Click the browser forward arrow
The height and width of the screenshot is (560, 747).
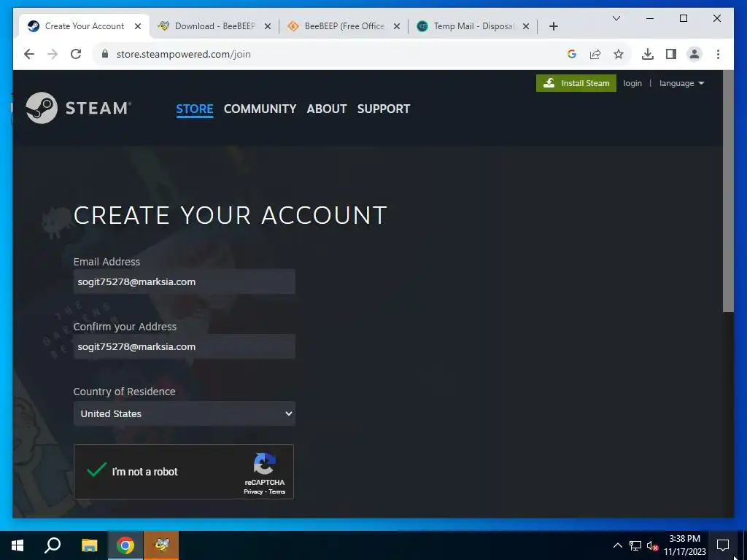click(x=53, y=54)
